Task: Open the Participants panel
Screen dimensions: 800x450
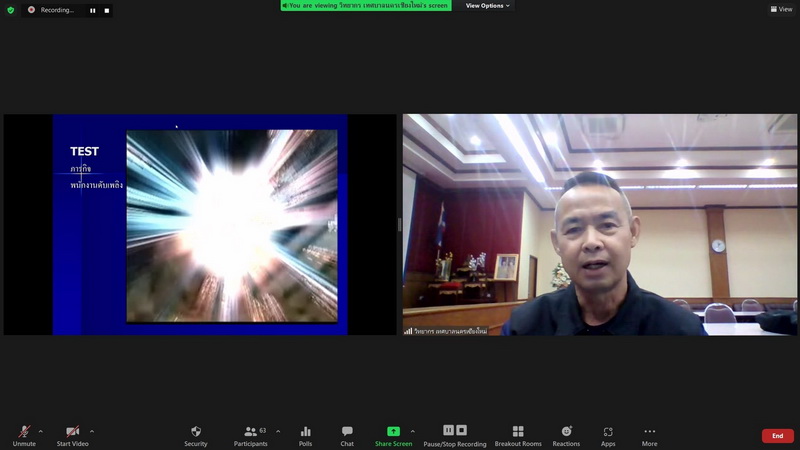Action: 250,432
